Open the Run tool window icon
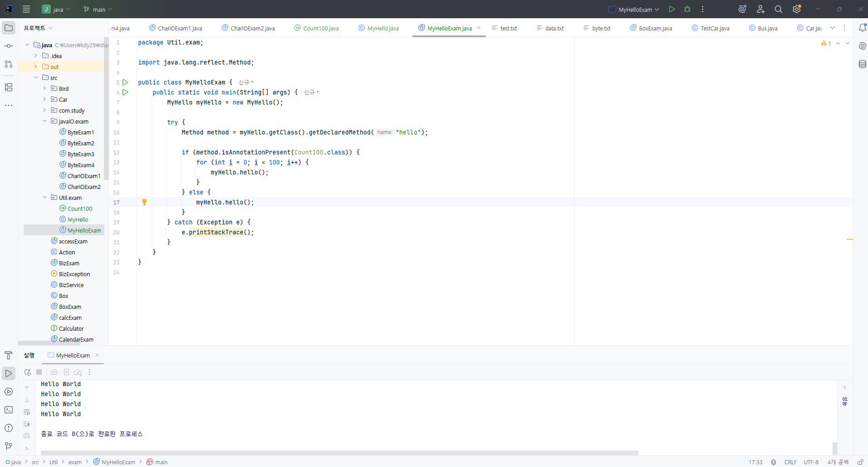 click(x=9, y=373)
